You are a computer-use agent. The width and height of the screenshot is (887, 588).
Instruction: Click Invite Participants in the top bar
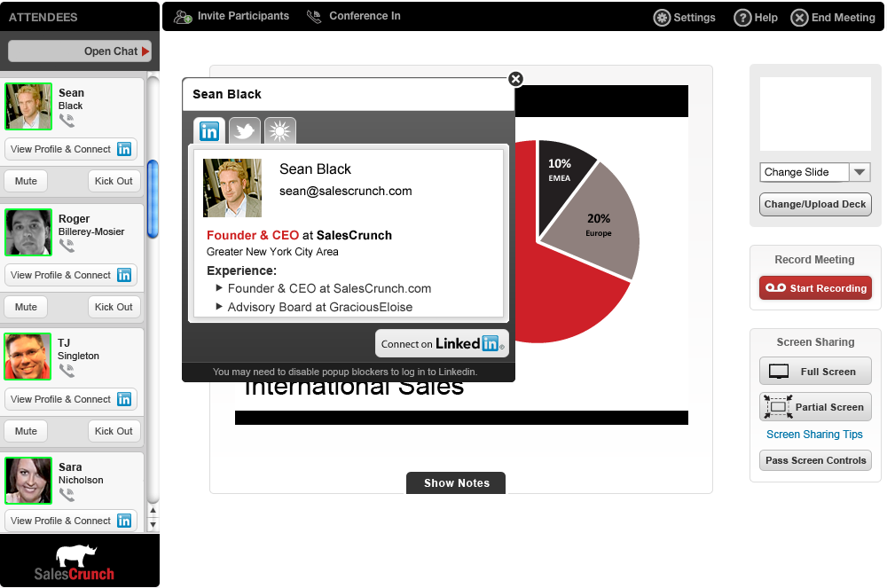(232, 16)
